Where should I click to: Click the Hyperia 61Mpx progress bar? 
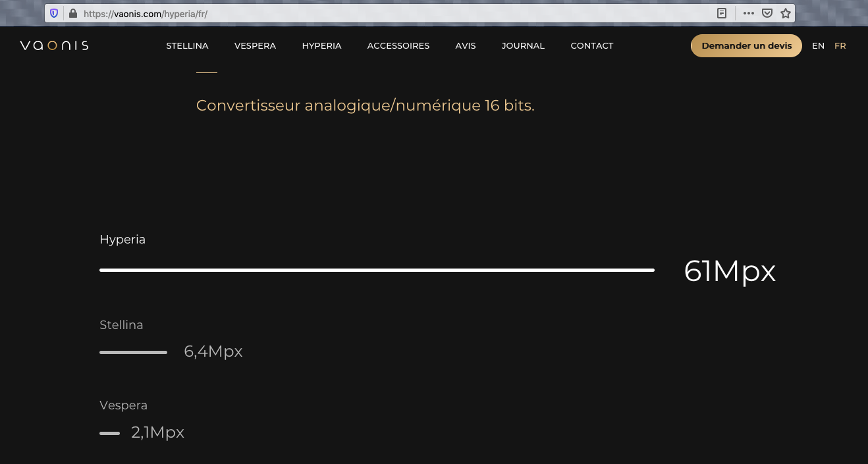[x=377, y=270]
